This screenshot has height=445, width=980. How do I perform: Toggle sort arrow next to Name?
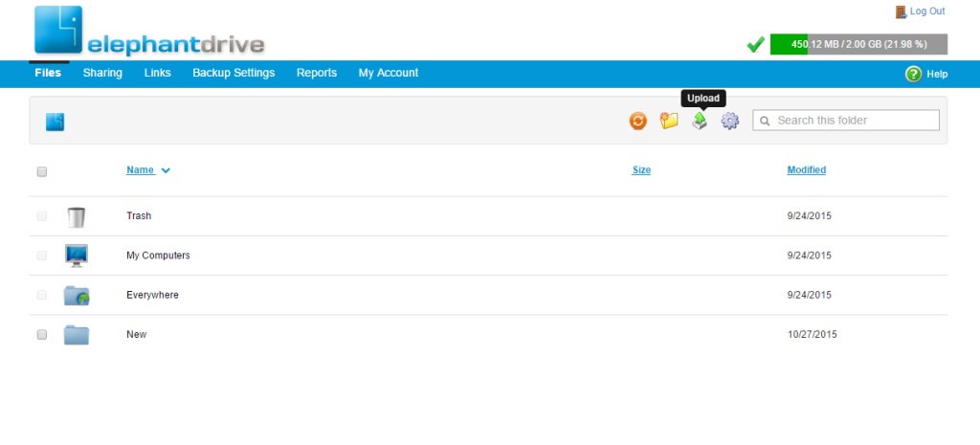point(166,170)
